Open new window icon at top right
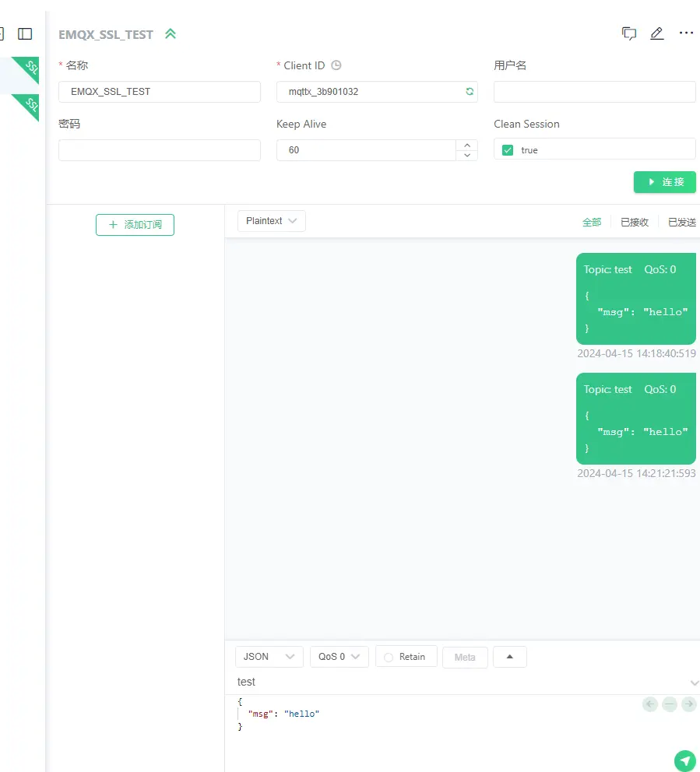The height and width of the screenshot is (772, 700). 629,33
